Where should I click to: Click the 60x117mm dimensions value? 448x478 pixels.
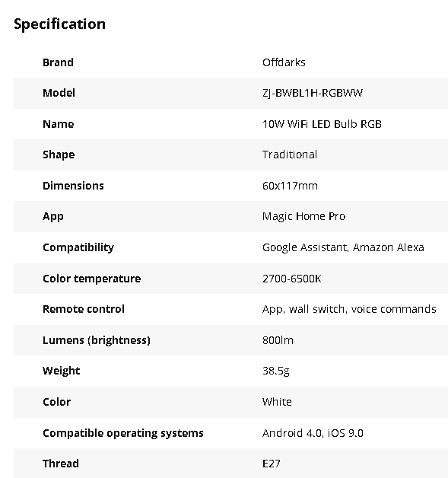coord(290,186)
